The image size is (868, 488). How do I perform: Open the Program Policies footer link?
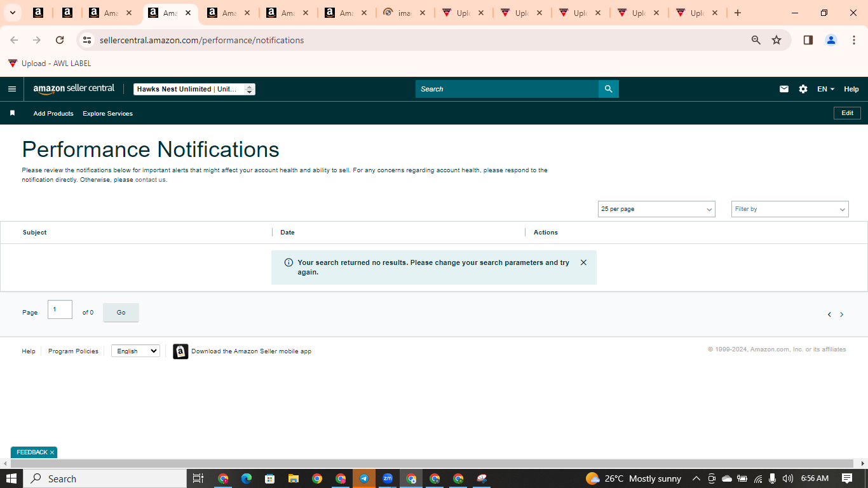click(73, 351)
